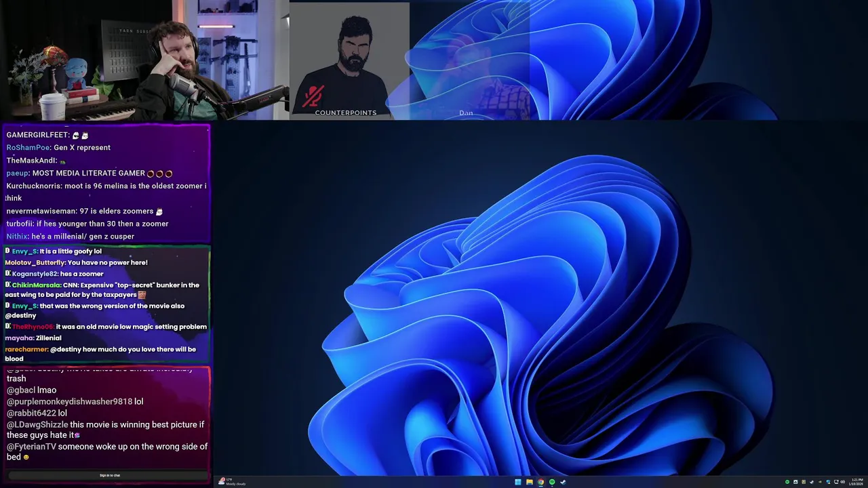Open the volume speaker tray icon
Viewport: 868px width, 488px height.
[x=843, y=482]
